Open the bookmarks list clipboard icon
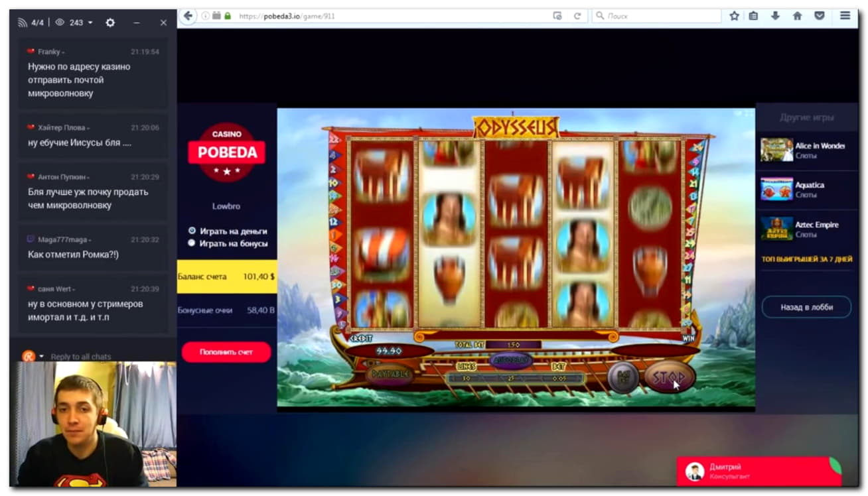The height and width of the screenshot is (496, 868). pyautogui.click(x=753, y=16)
